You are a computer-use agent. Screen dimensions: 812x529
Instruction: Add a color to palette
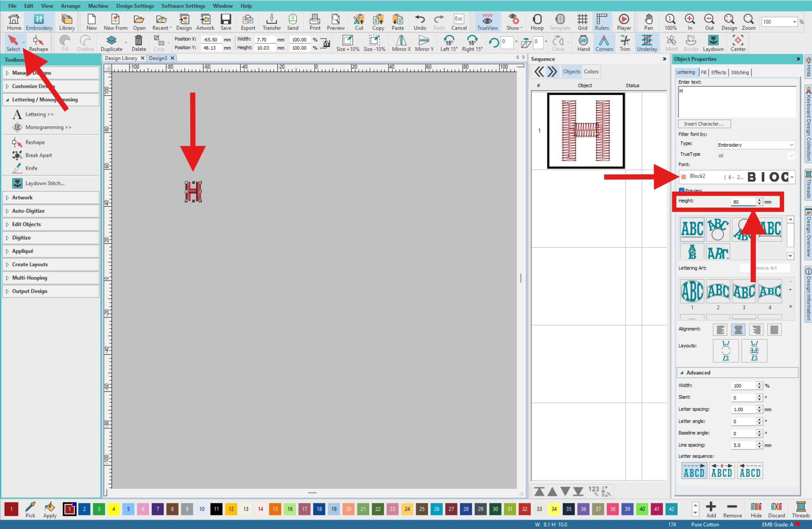711,509
